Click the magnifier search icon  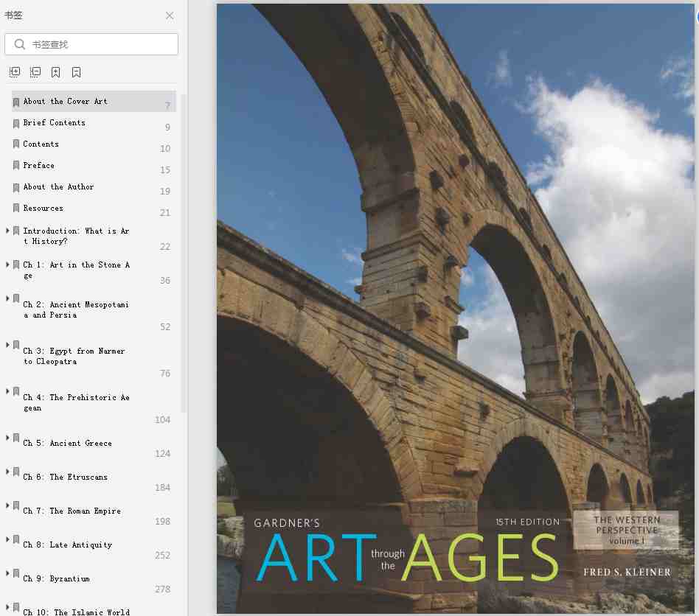coord(19,44)
